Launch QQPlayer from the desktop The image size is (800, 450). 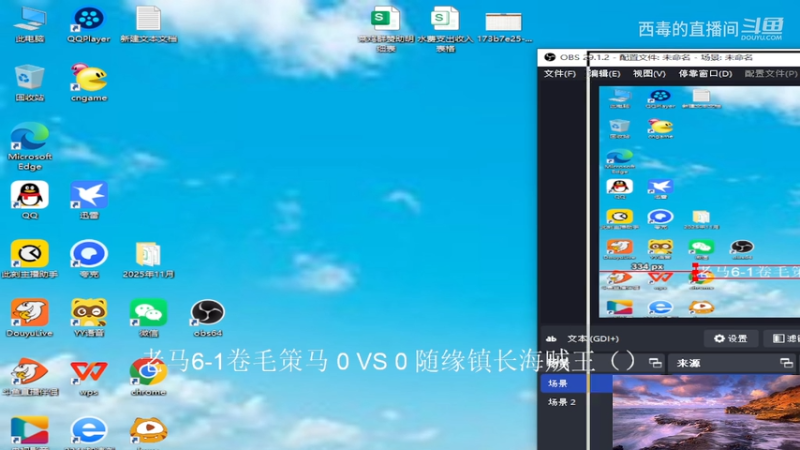click(89, 24)
